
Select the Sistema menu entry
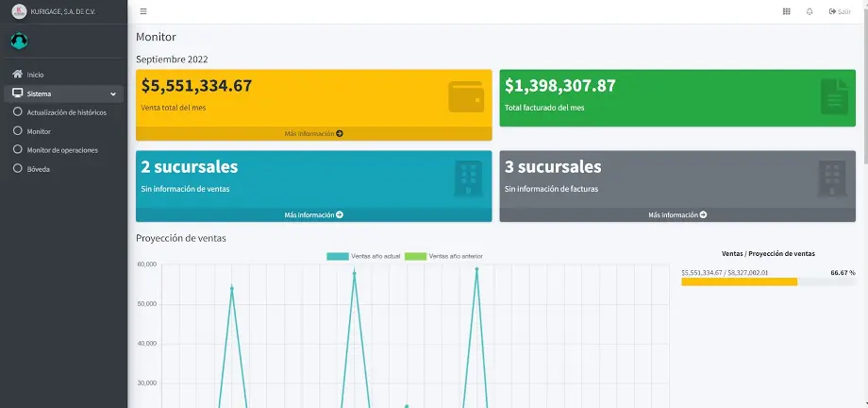(63, 93)
